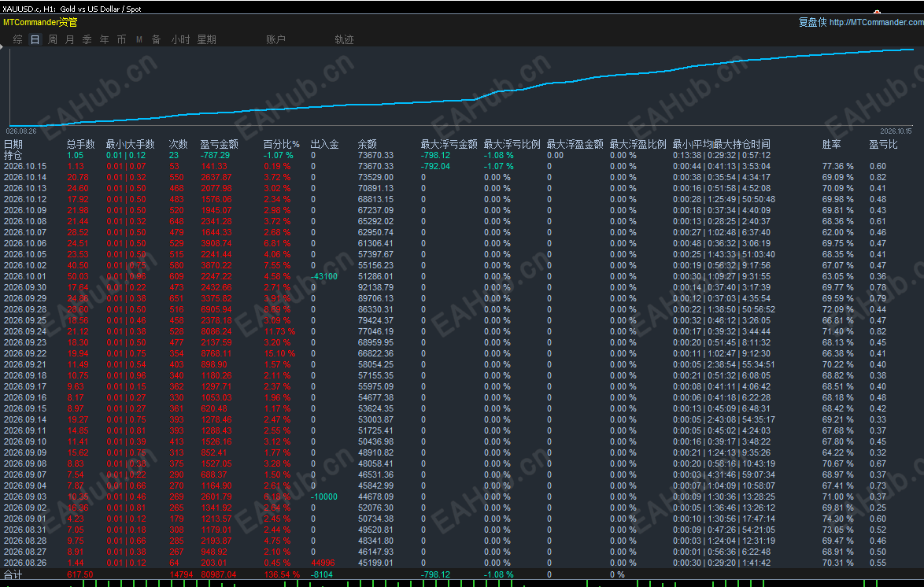
Task: Click the 复盘侠 label
Action: [812, 22]
